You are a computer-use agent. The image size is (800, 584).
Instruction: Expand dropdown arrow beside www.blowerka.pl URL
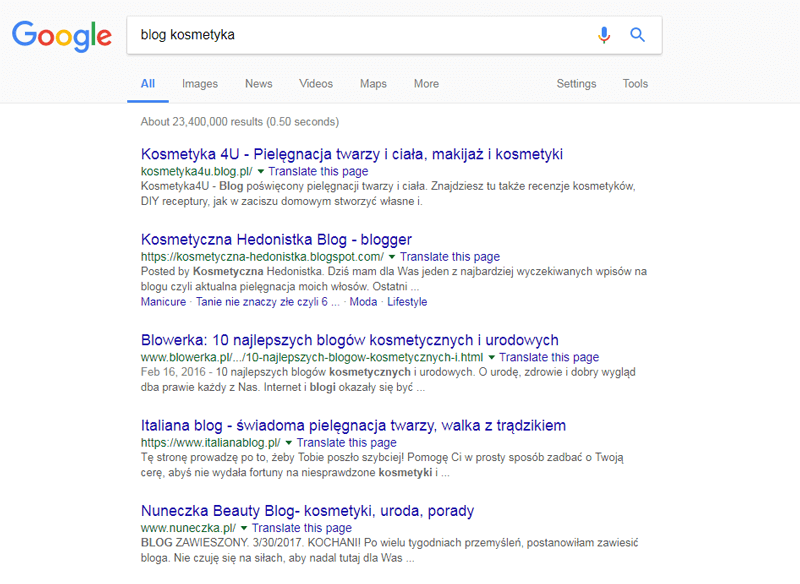tap(491, 357)
